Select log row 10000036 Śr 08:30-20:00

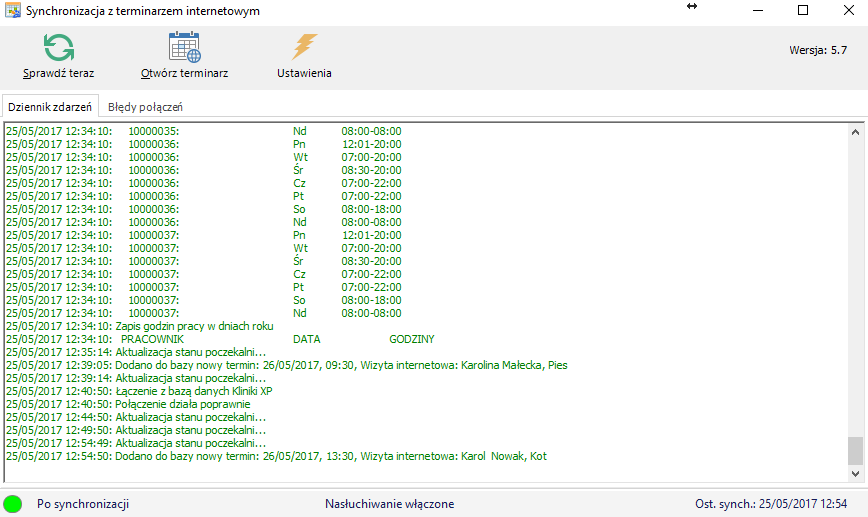tap(204, 170)
